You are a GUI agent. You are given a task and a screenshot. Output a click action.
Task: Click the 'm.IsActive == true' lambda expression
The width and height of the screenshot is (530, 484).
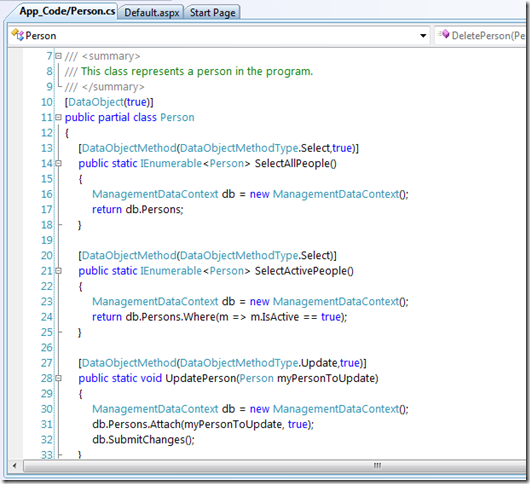296,317
